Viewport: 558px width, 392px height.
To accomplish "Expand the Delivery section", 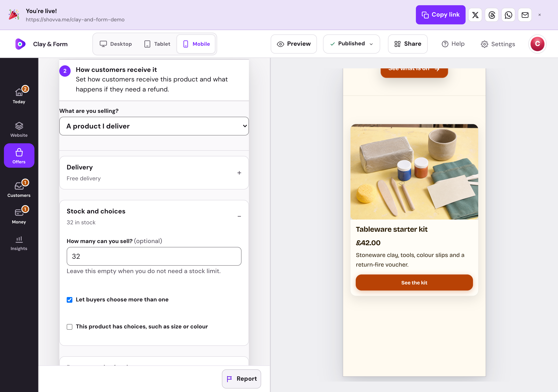I will (x=154, y=173).
